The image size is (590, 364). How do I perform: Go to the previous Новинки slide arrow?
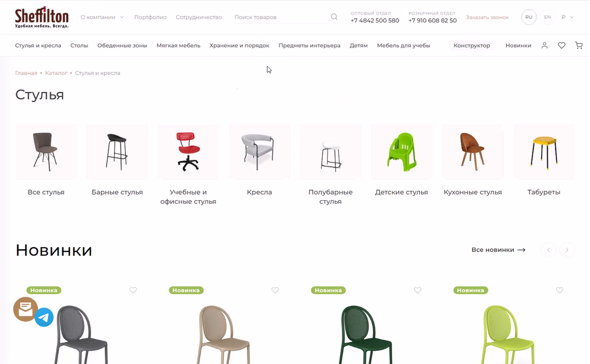click(548, 250)
